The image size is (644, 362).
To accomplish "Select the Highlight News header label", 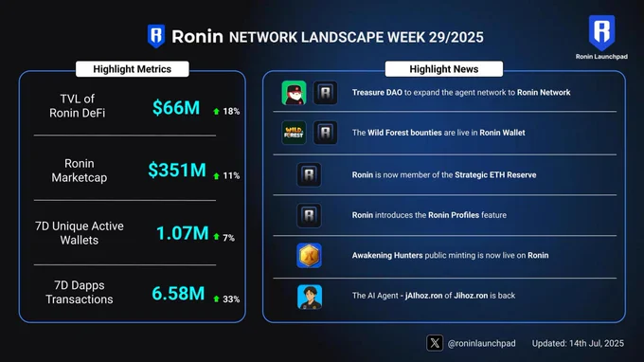I will (444, 69).
